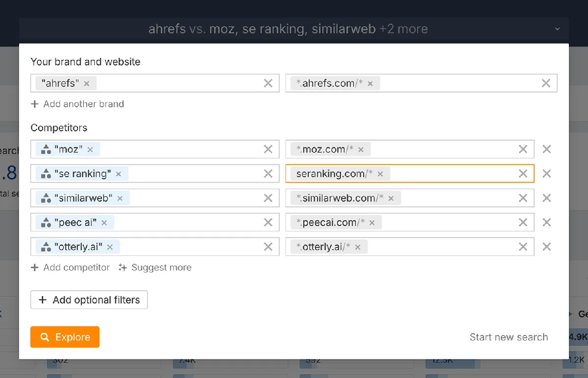This screenshot has width=588, height=378.
Task: Remove the *.moz.com/* tag
Action: click(361, 150)
